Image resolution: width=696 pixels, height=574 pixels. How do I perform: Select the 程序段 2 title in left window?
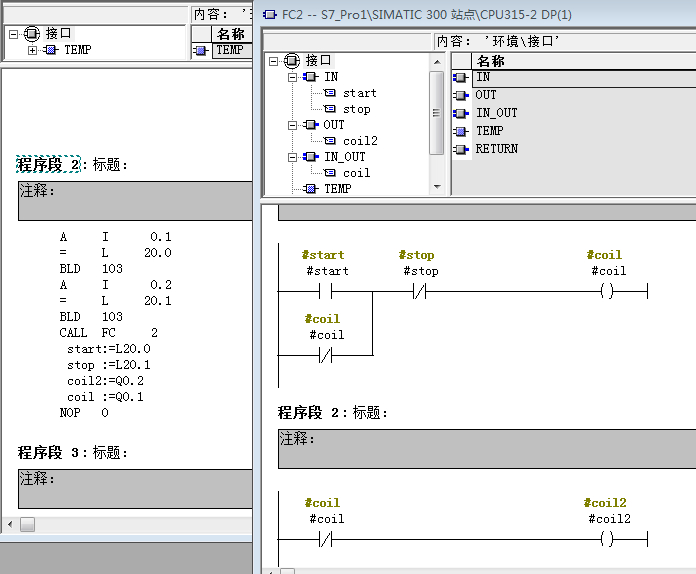48,165
